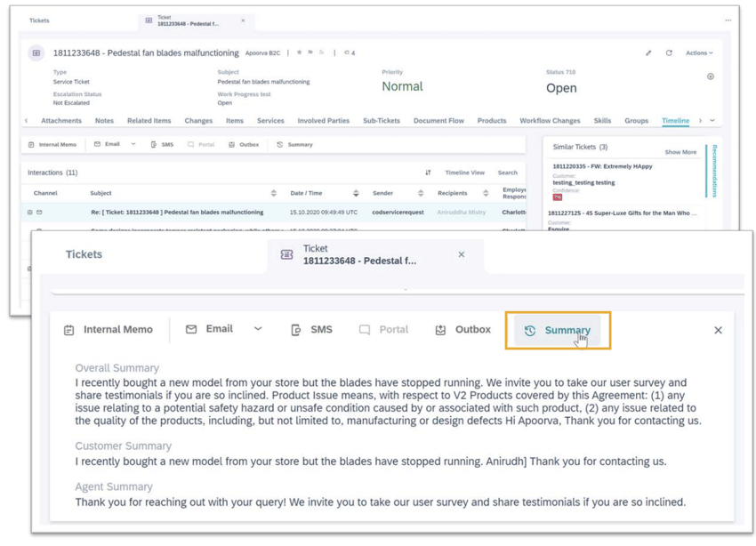Sort interactions by Date / Time column
The width and height of the screenshot is (756, 546).
pyautogui.click(x=356, y=193)
